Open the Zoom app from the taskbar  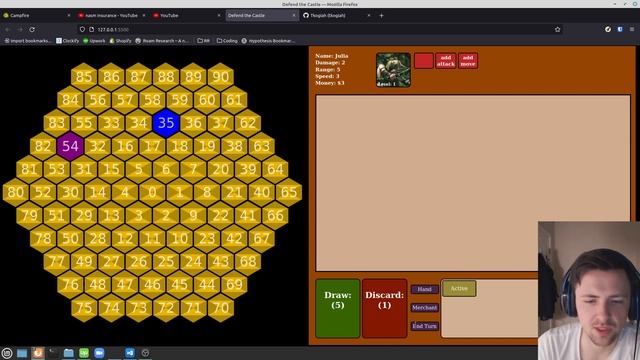(x=99, y=353)
